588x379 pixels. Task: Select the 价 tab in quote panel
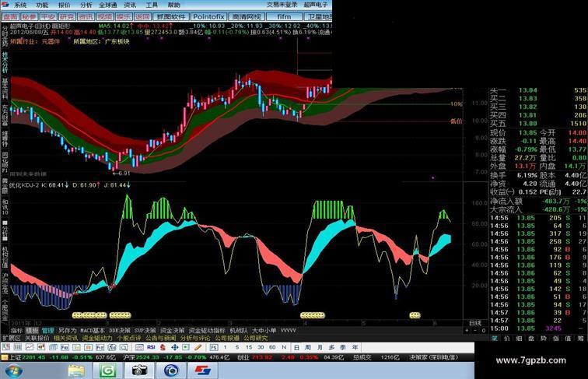click(x=506, y=338)
